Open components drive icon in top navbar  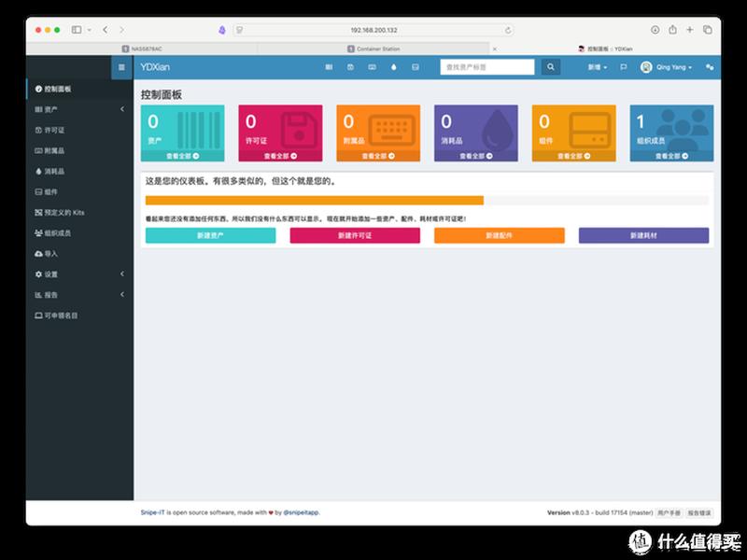(416, 67)
